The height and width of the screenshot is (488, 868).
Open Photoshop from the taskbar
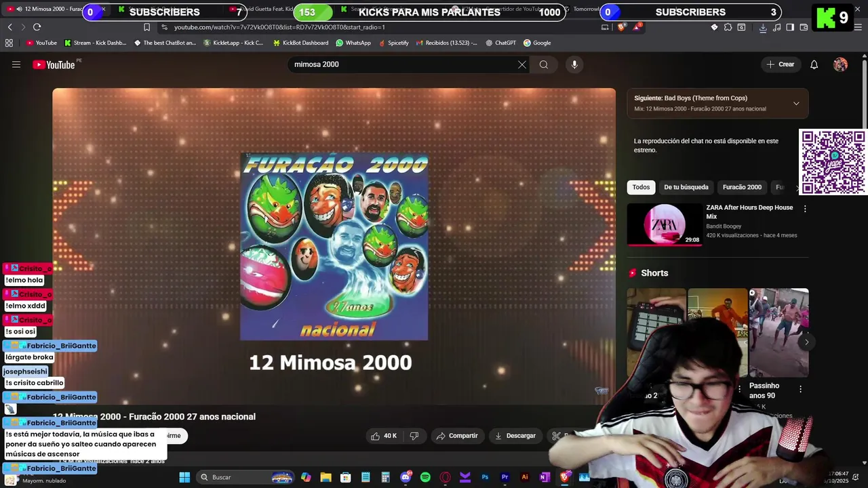[x=485, y=477]
